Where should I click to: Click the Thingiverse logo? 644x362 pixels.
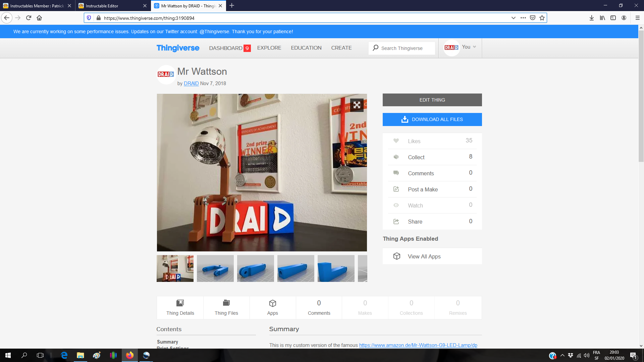178,48
